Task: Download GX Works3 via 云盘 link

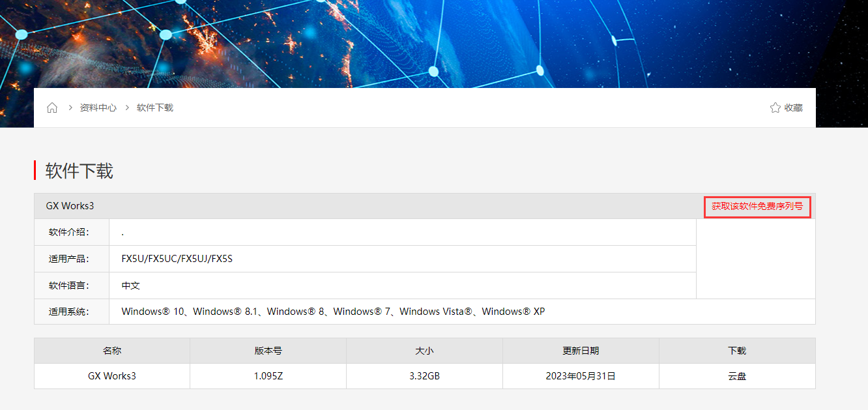Action: point(737,376)
